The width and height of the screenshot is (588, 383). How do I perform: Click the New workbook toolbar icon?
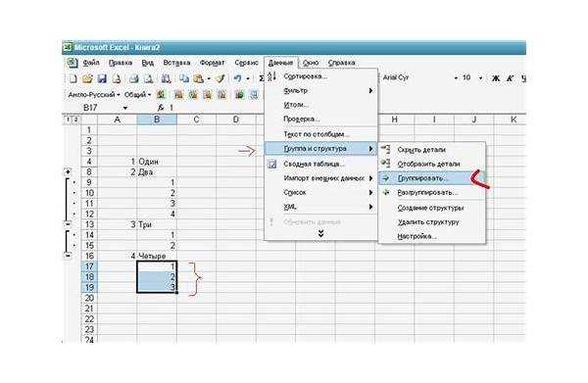click(73, 78)
